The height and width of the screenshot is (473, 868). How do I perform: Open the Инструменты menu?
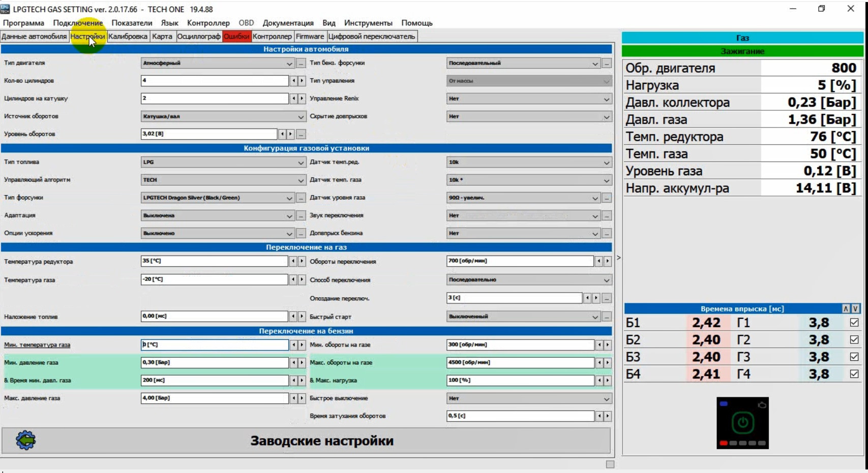(x=368, y=23)
